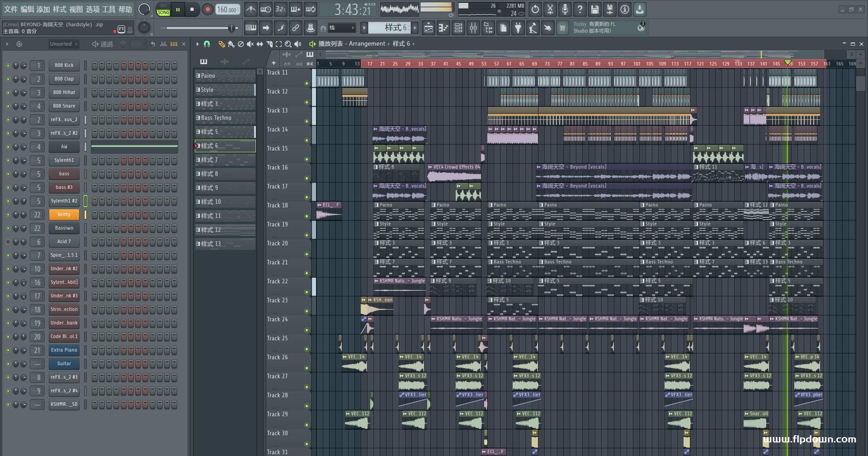
Task: Toggle the typing keyboard to piano icon
Action: click(x=251, y=28)
